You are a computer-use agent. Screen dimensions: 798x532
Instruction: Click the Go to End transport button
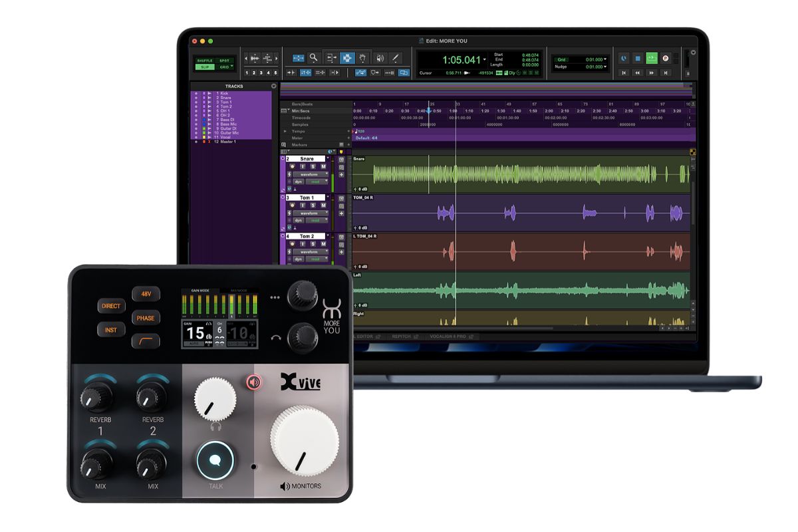click(x=666, y=72)
